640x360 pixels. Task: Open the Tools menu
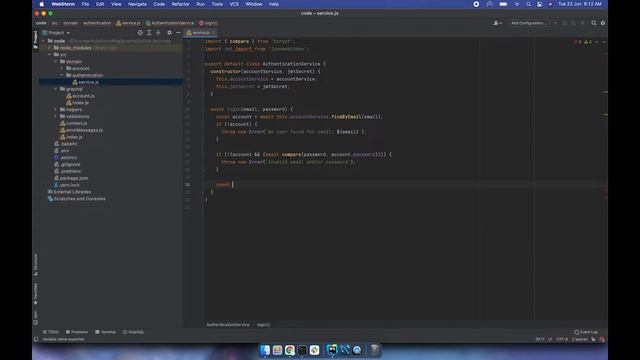pyautogui.click(x=217, y=4)
